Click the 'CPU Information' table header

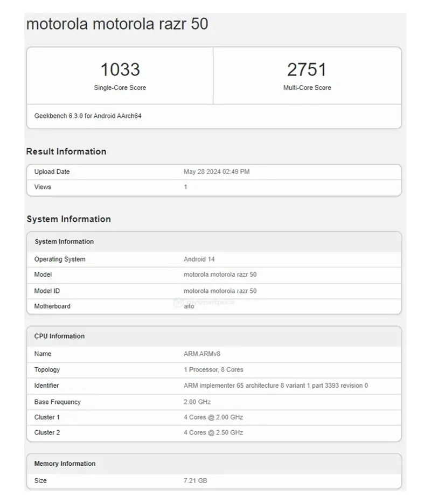(x=59, y=336)
